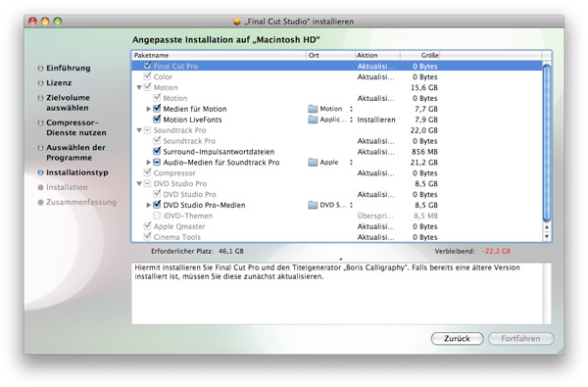Go to Zielvolume auswählen step
Screen dimensions: 588x387
68,103
